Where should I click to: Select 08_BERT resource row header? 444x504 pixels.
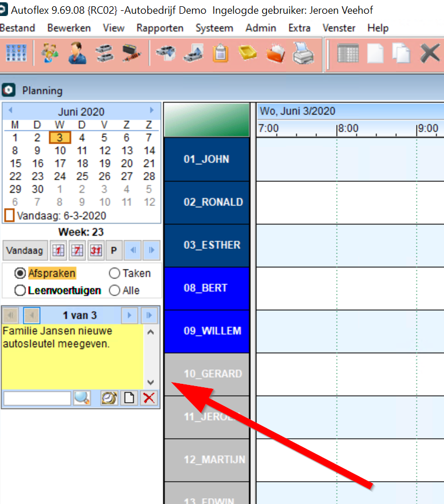[207, 288]
